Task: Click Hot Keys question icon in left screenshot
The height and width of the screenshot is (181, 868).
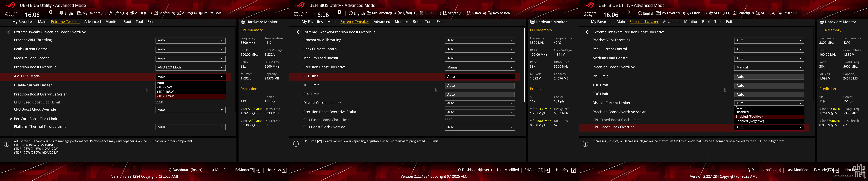Action: click(284, 170)
